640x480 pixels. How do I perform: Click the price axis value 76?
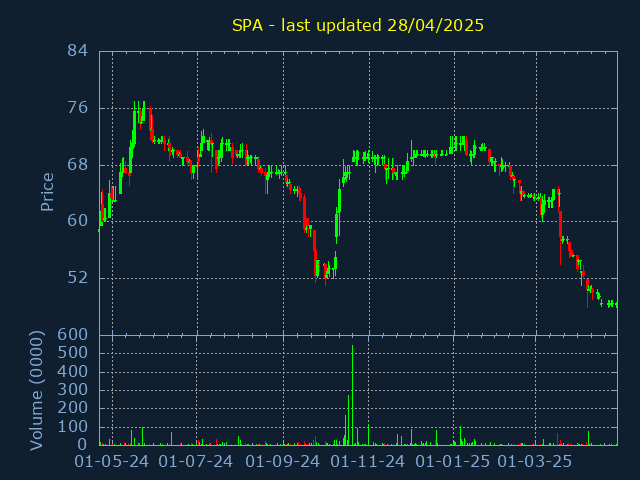[x=78, y=108]
